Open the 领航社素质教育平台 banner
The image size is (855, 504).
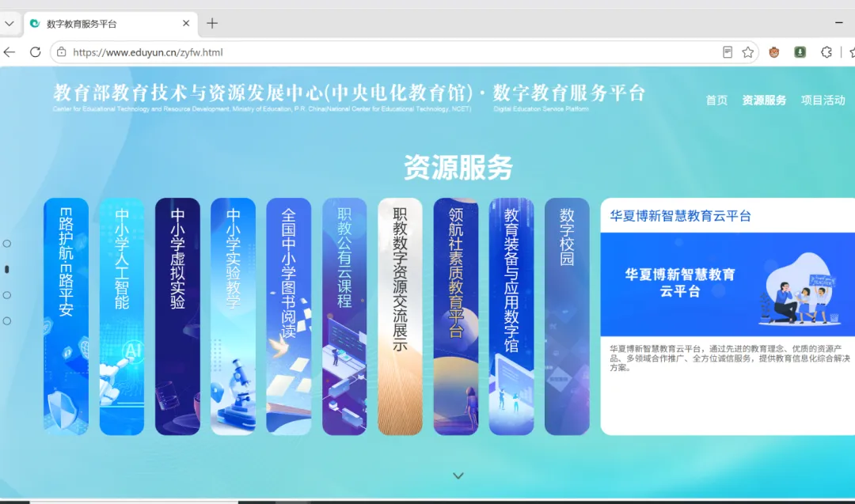(x=456, y=316)
